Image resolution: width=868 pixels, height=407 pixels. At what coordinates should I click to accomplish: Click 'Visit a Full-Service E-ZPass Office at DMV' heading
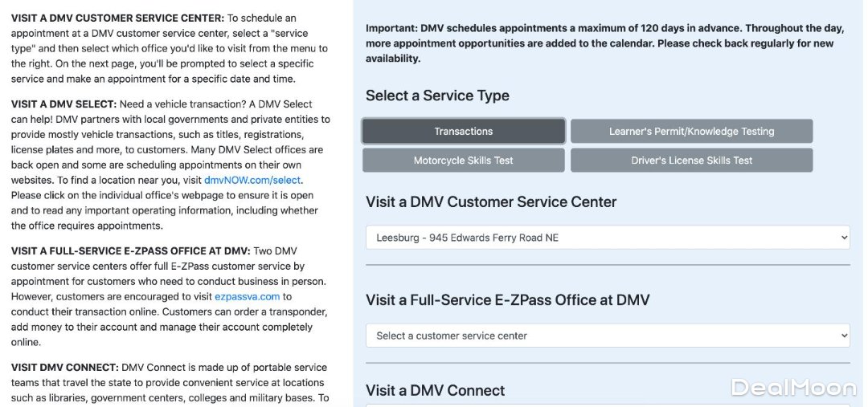[x=507, y=299]
